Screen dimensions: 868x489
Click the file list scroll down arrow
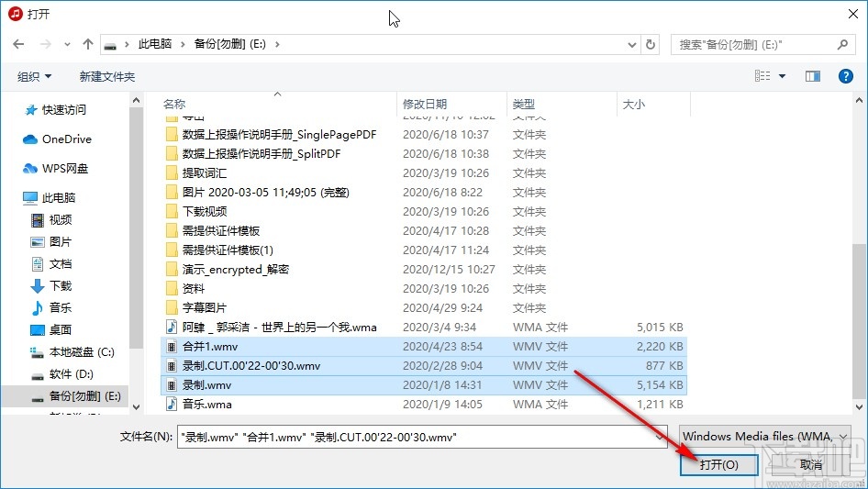click(859, 407)
